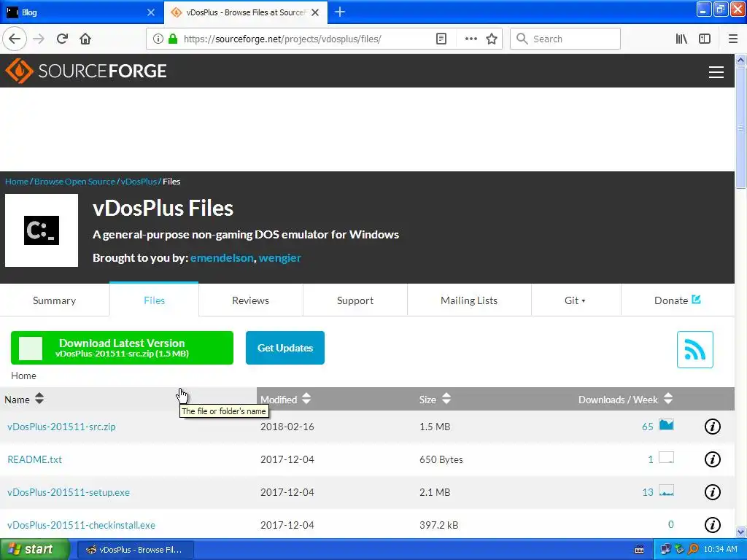Open the Mailing Lists tab

(x=469, y=300)
